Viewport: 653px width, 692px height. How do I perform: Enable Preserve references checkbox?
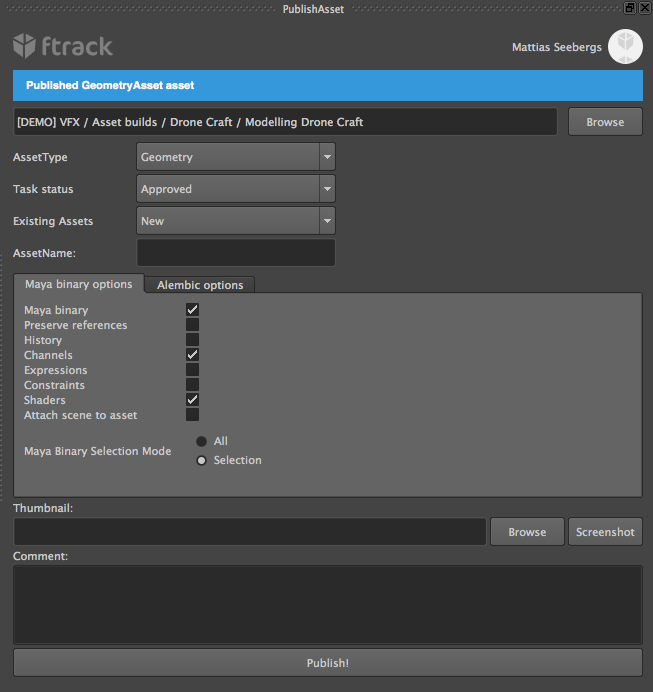click(192, 325)
